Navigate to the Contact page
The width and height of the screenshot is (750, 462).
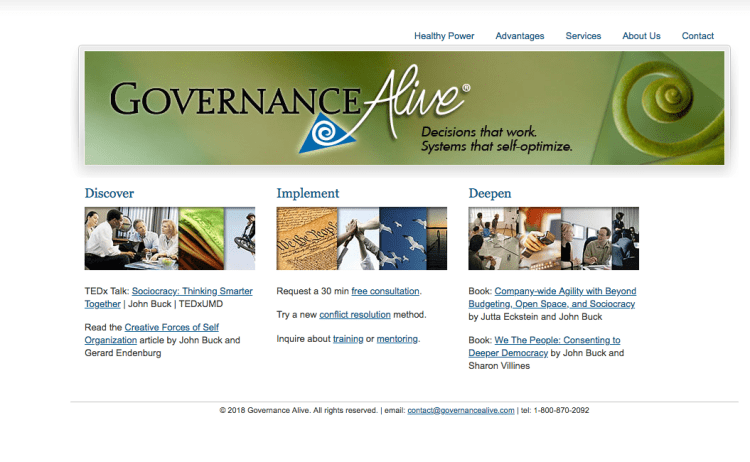click(698, 36)
